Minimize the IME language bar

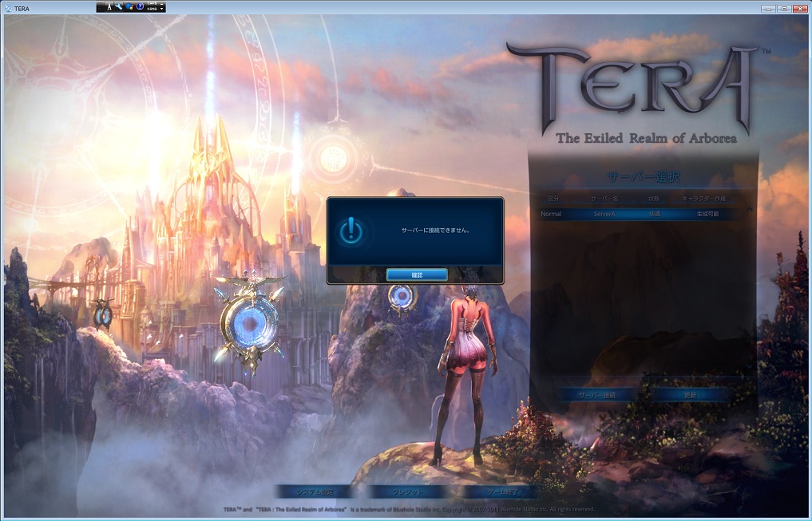click(x=162, y=4)
